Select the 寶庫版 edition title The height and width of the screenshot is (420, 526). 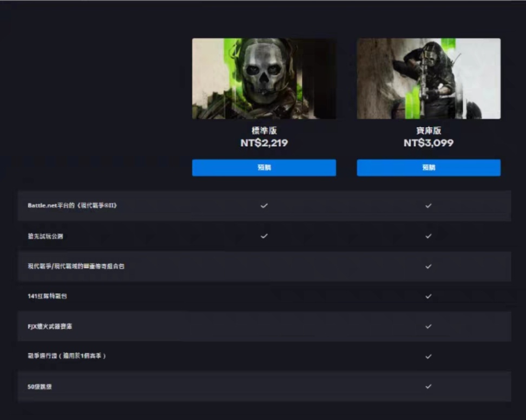[429, 130]
